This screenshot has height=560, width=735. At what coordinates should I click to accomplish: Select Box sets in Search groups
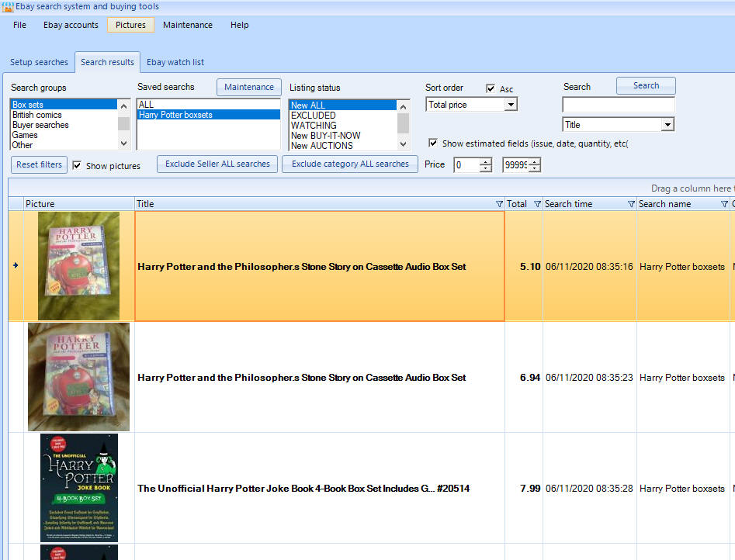coord(64,105)
